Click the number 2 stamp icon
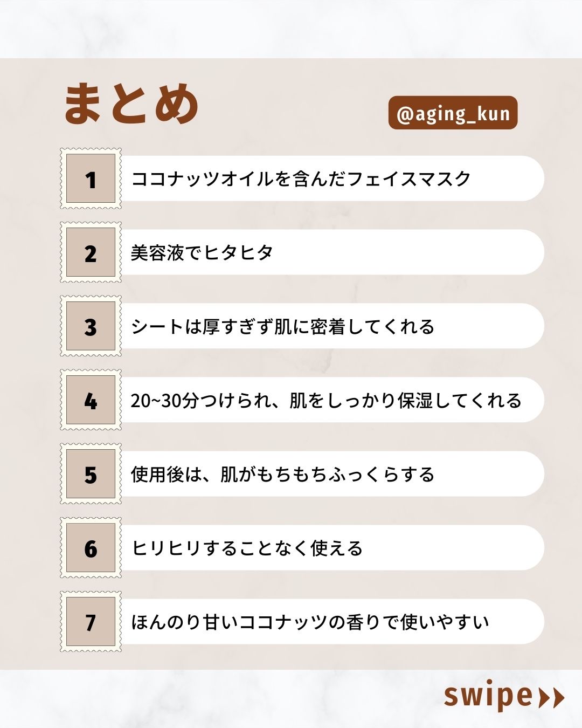This screenshot has width=582, height=728. (91, 252)
